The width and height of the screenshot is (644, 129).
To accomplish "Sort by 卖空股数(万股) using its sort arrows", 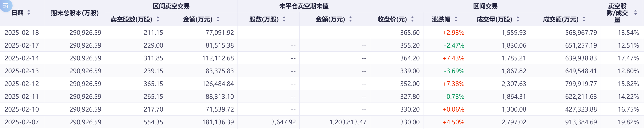I will (158, 19).
